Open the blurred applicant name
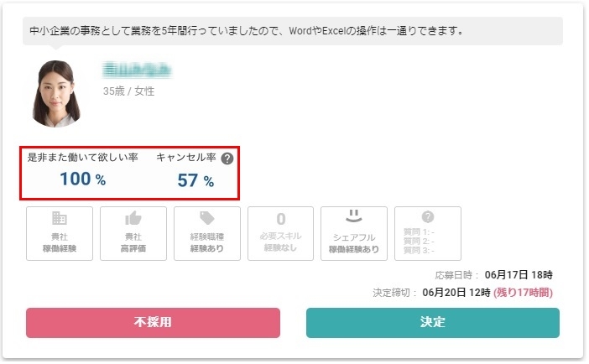589x364 pixels. click(137, 70)
